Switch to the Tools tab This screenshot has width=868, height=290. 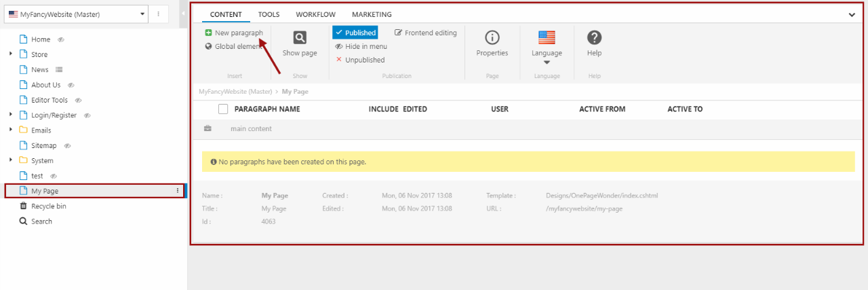(x=269, y=14)
